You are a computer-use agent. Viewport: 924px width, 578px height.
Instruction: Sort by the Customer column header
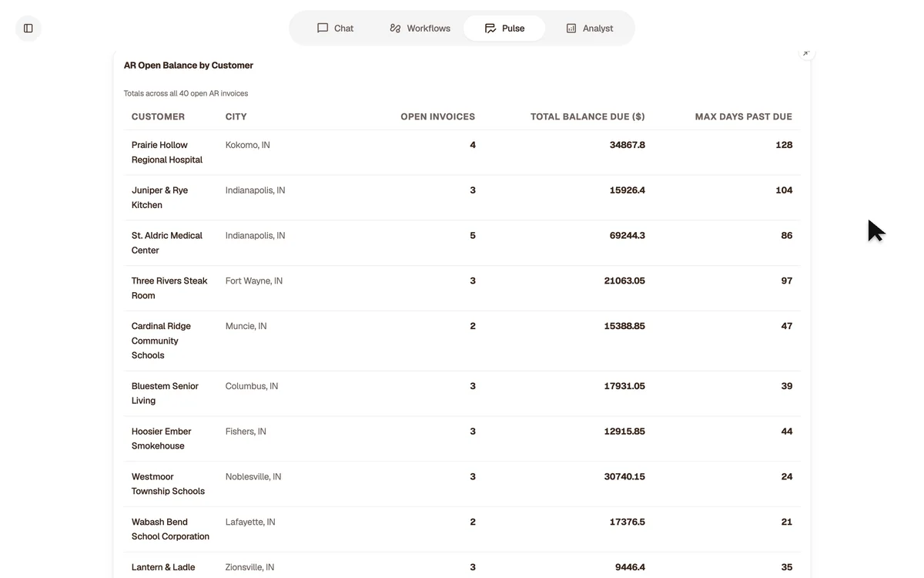click(x=158, y=116)
